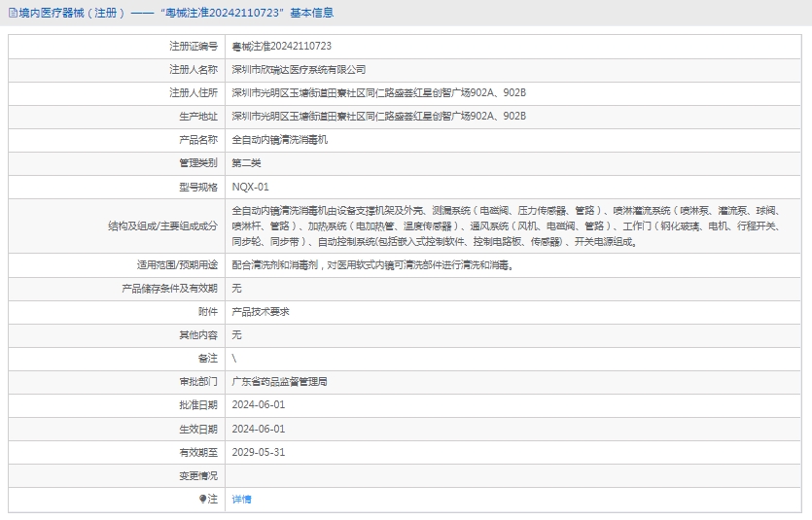Screen dimensions: 812x520
Task: Click management category value 第二类
Action: point(246,162)
